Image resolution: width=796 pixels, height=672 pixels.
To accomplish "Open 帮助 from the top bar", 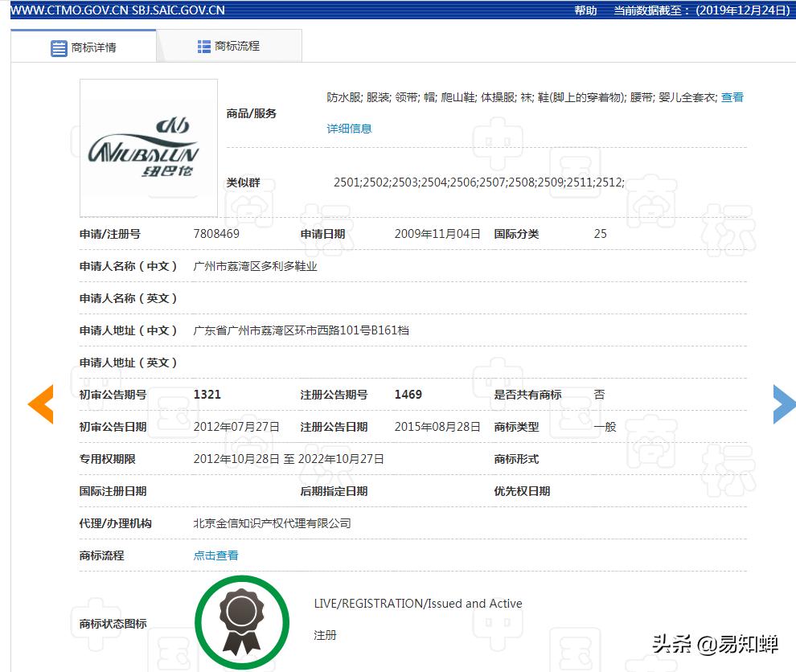I will pyautogui.click(x=585, y=10).
